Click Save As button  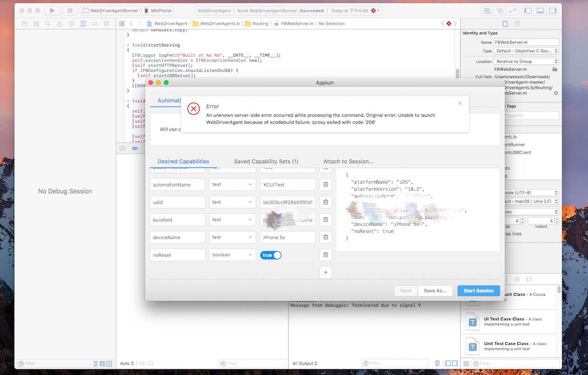pos(435,291)
